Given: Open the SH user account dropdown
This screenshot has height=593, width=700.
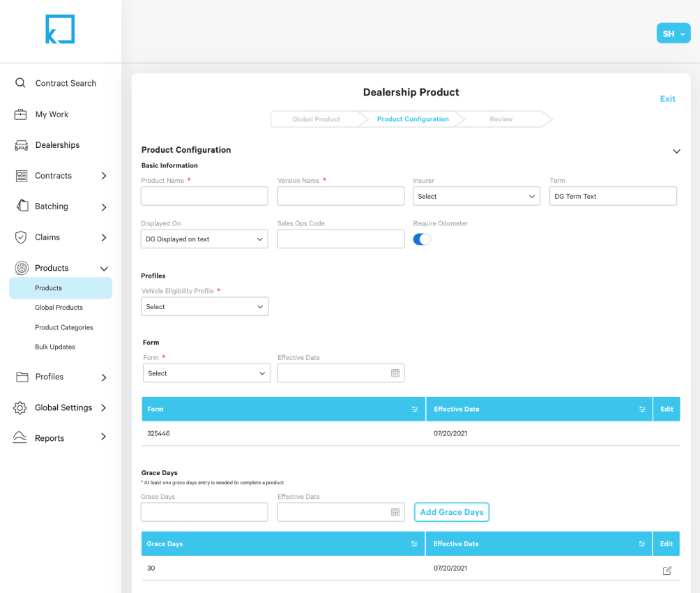Looking at the screenshot, I should click(674, 33).
